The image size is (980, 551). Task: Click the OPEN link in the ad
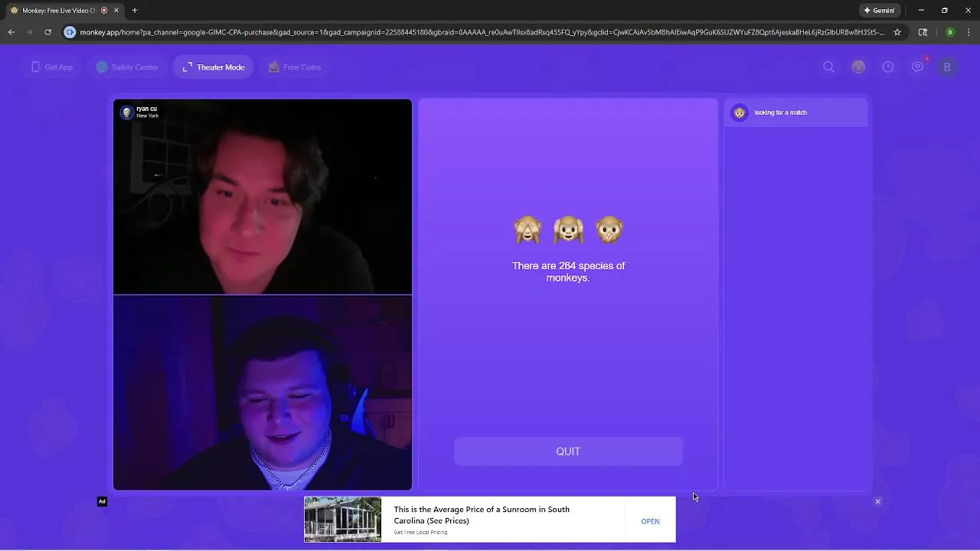click(650, 521)
